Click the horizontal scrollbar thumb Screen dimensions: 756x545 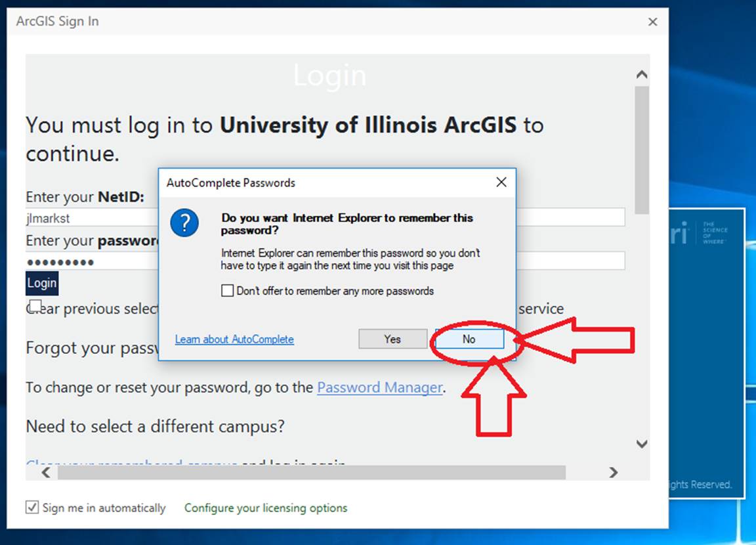click(x=312, y=473)
